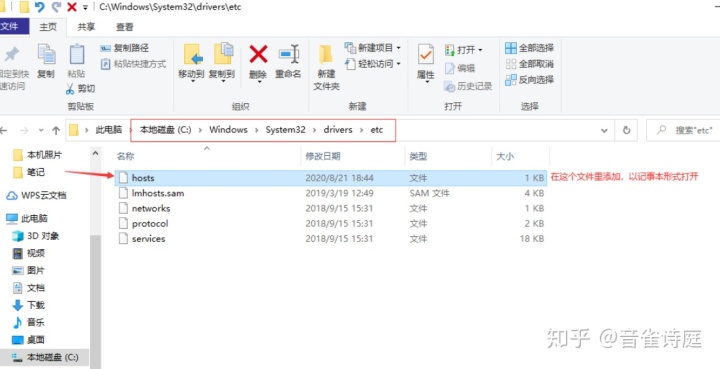Select 下载 in the navigation pane

coord(29,305)
